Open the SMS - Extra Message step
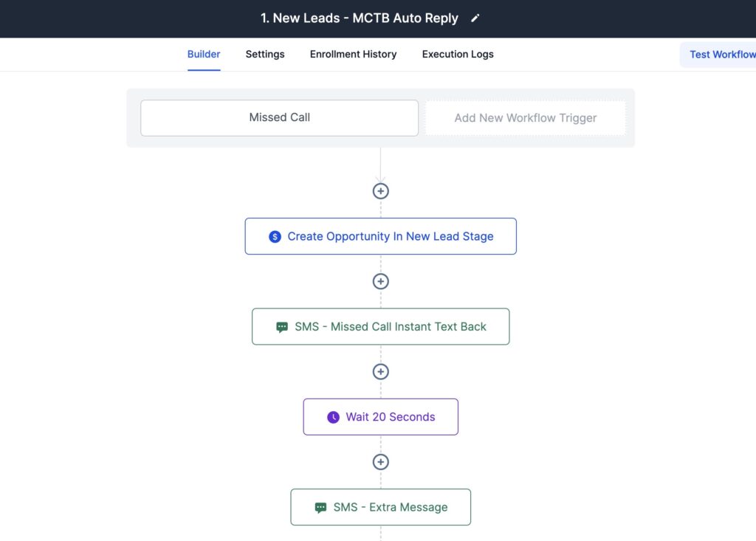756x541 pixels. 390,508
